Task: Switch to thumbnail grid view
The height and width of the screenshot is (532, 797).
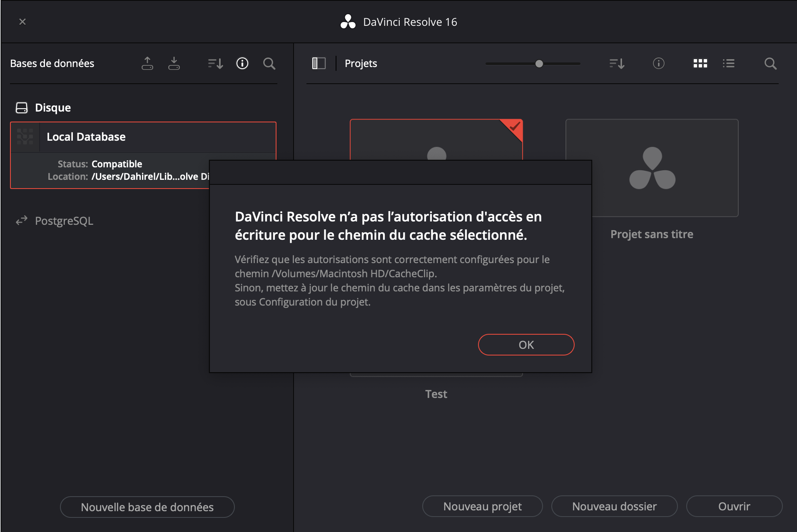Action: point(700,63)
